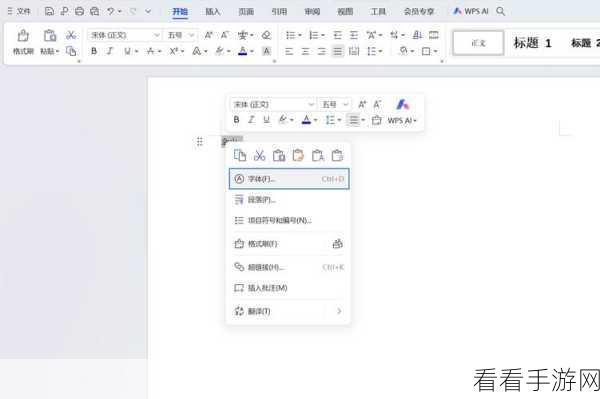Click the ribbon Copy icon below scissors
This screenshot has height=399, width=600.
71,51
